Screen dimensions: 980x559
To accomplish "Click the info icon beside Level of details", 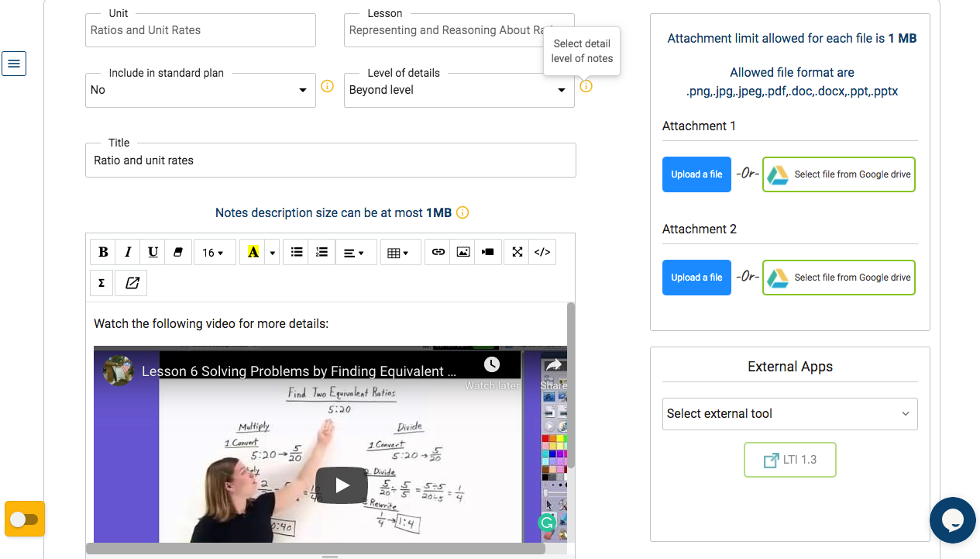I will click(x=586, y=86).
